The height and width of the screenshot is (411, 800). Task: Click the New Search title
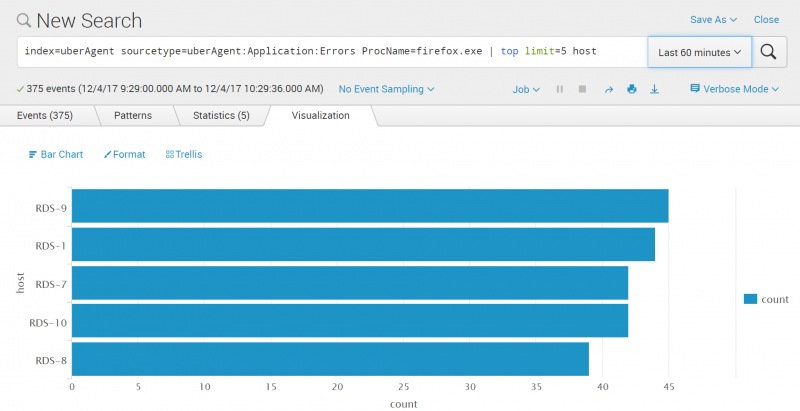point(89,20)
